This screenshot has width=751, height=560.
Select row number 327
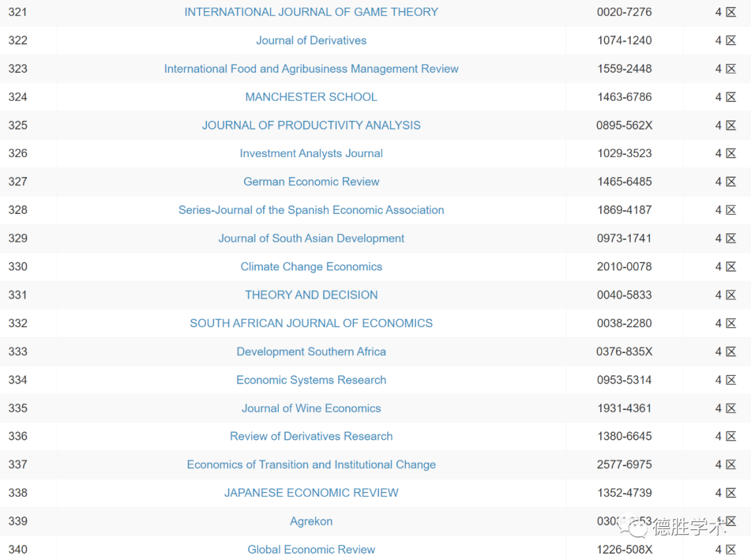(x=17, y=181)
